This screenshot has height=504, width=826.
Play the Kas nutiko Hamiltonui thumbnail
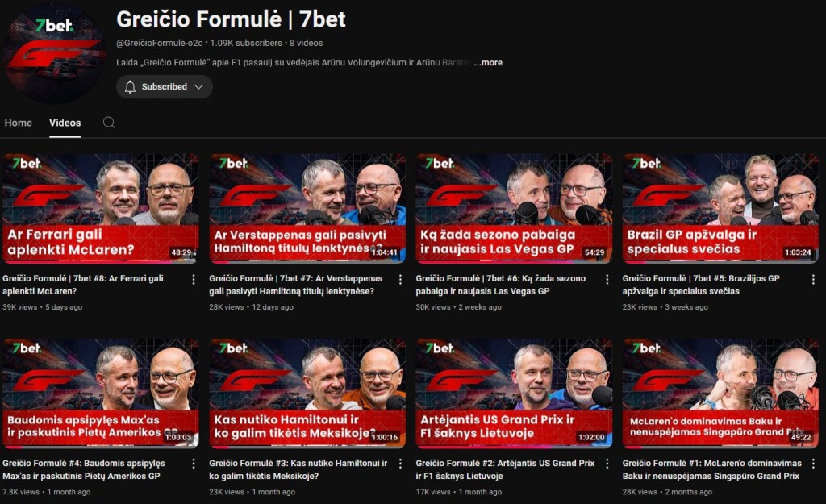pos(307,393)
